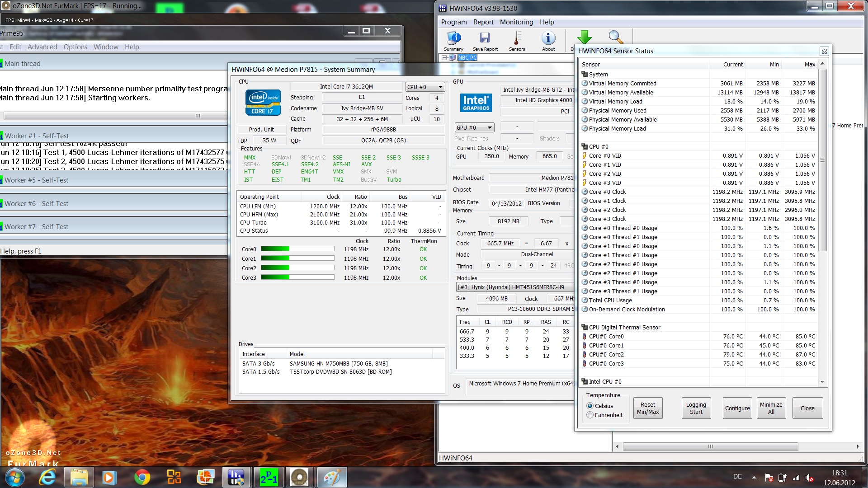Viewport: 868px width, 488px height.
Task: Click the Save Report floppy icon
Action: pos(485,41)
